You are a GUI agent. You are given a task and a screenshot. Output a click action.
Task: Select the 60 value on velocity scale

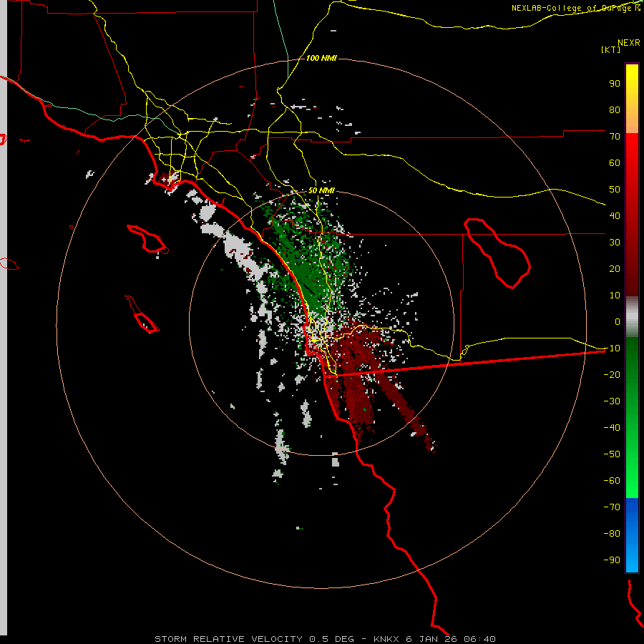[x=615, y=162]
